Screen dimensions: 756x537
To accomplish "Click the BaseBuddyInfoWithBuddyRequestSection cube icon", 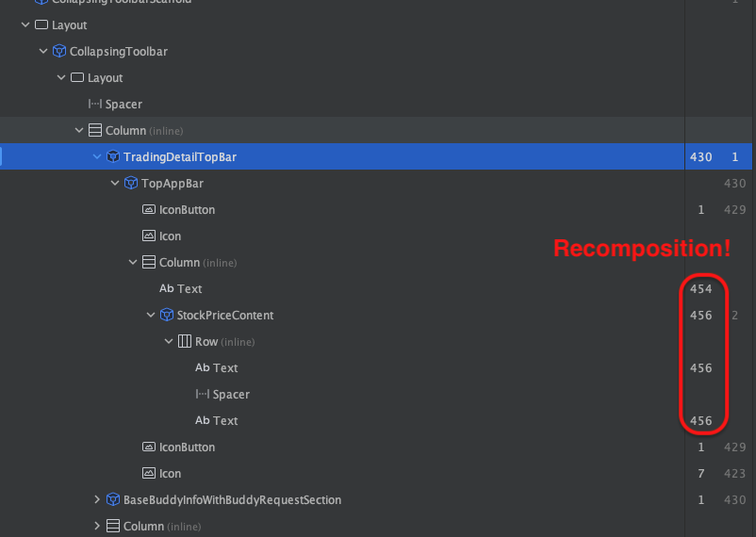I will (x=113, y=499).
